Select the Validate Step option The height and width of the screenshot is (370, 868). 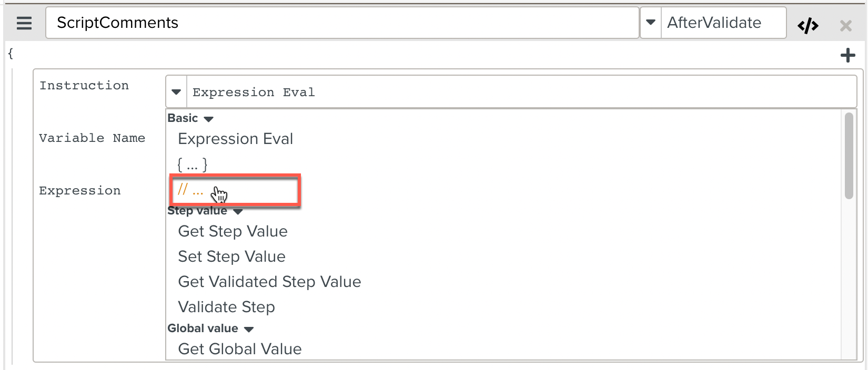click(226, 307)
